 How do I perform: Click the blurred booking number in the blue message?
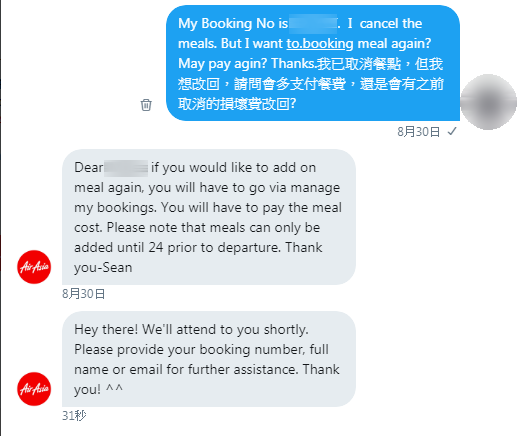click(313, 24)
